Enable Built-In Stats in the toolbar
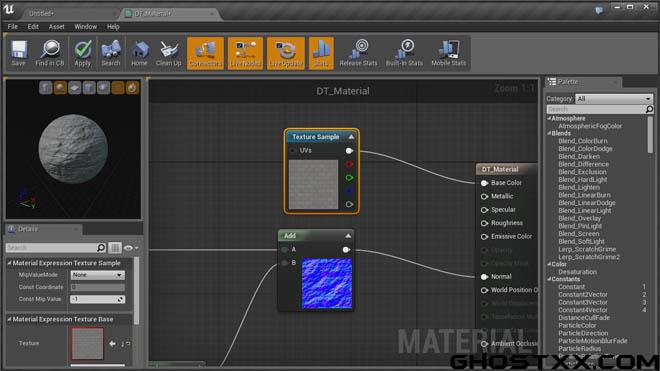 tap(404, 53)
